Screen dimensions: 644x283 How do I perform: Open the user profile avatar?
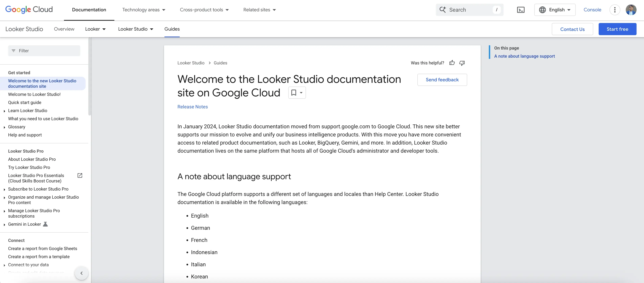[x=631, y=10]
